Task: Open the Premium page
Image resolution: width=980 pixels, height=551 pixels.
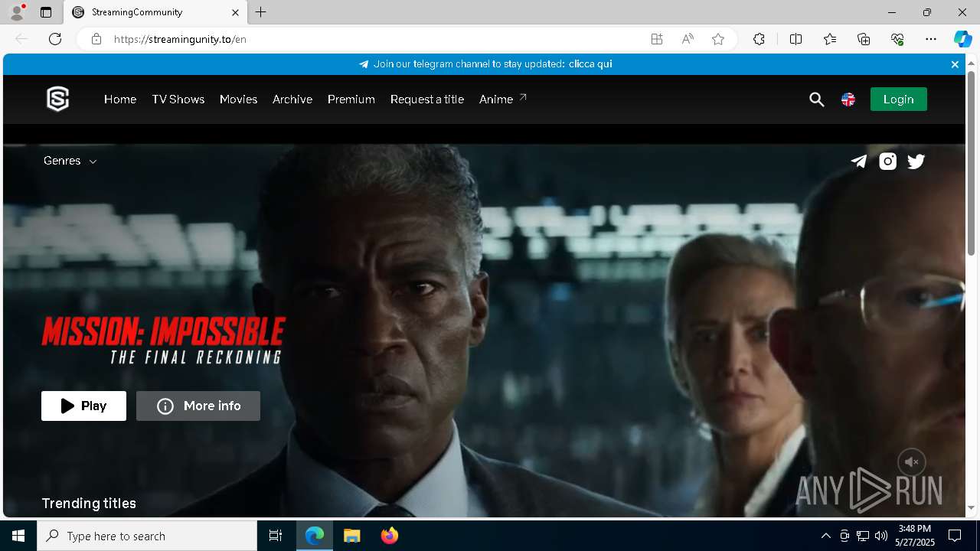Action: (351, 99)
